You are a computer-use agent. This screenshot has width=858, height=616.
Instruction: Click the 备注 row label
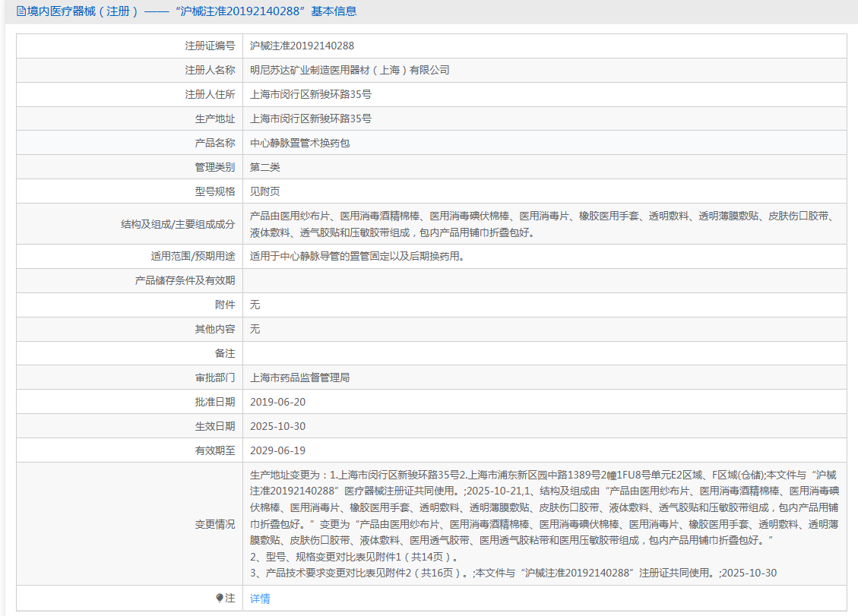click(x=225, y=353)
